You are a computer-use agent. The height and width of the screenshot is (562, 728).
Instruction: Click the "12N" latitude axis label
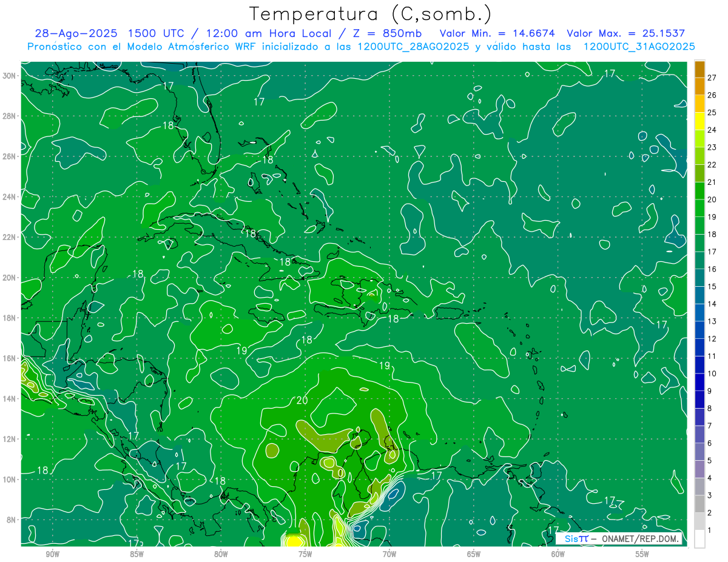9,439
